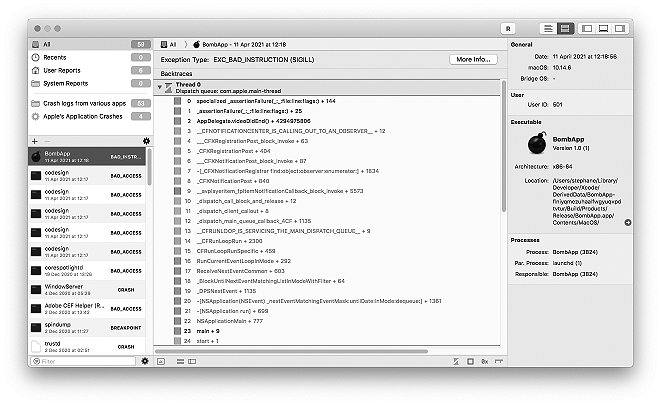Image resolution: width=661 pixels, height=404 pixels.
Task: Select the corespotlightd crash entry
Action: click(x=87, y=270)
